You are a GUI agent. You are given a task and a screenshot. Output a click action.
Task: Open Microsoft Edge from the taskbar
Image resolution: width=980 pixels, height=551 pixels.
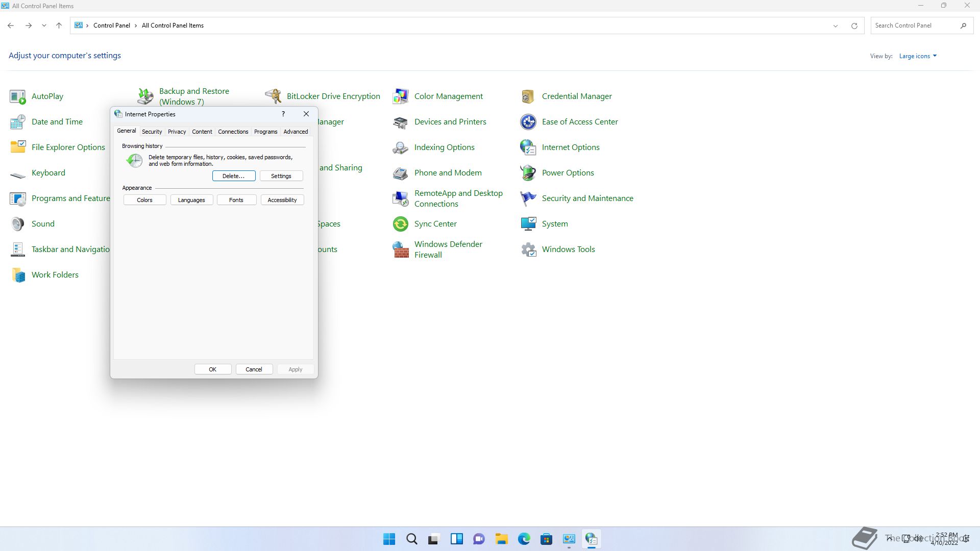coord(524,539)
